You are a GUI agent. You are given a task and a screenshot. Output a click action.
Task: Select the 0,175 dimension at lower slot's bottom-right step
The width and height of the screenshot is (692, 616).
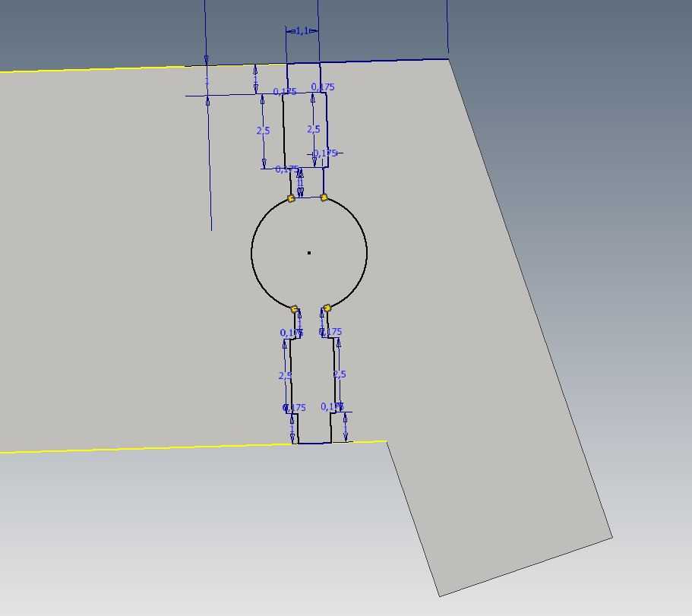click(x=332, y=406)
